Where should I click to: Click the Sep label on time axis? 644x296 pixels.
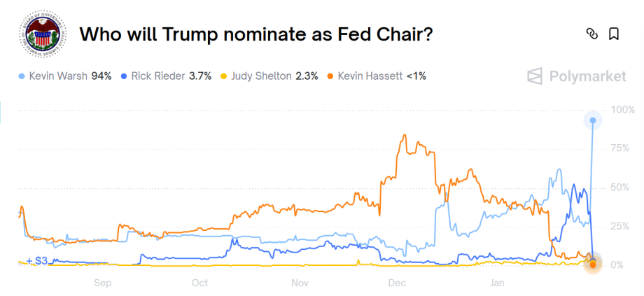point(102,283)
